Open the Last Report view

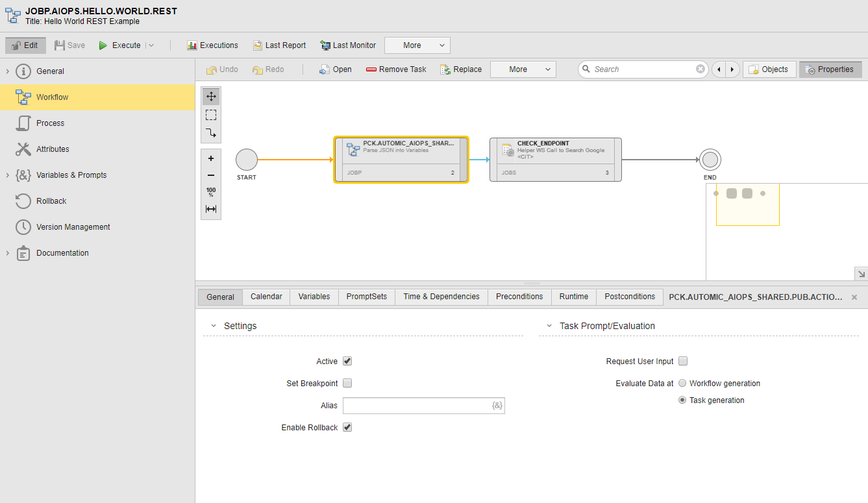coord(279,45)
